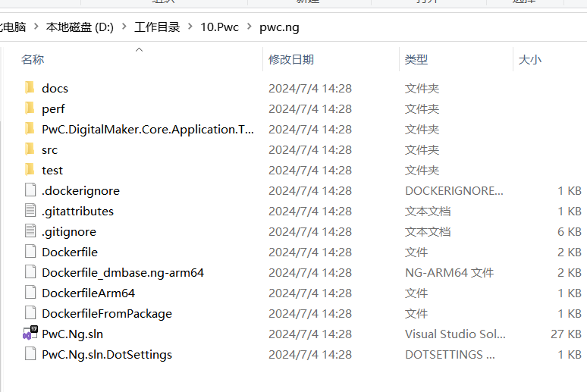The width and height of the screenshot is (587, 392).
Task: Click the 27 KB size cell
Action: (x=566, y=334)
